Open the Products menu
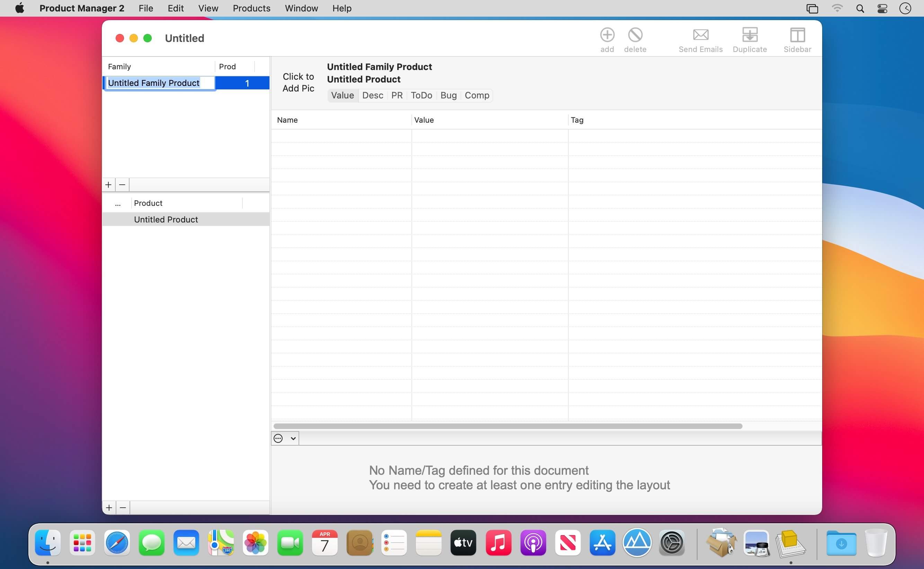 (251, 8)
